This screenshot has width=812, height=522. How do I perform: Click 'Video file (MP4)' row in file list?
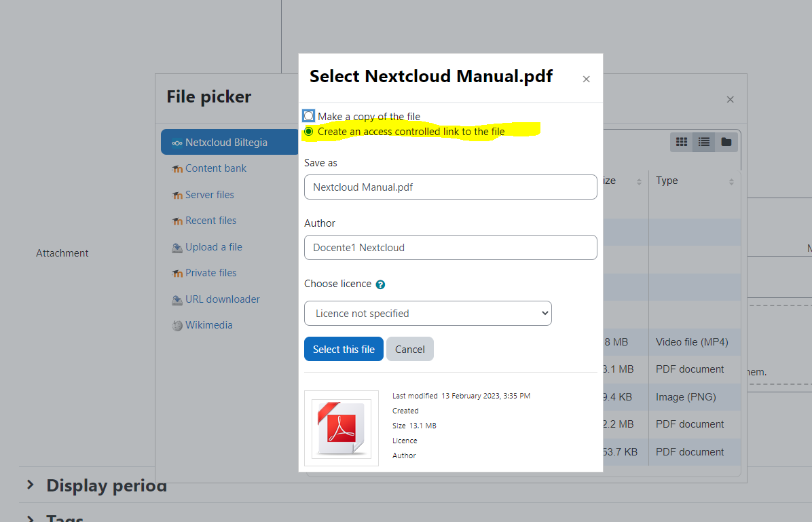672,342
